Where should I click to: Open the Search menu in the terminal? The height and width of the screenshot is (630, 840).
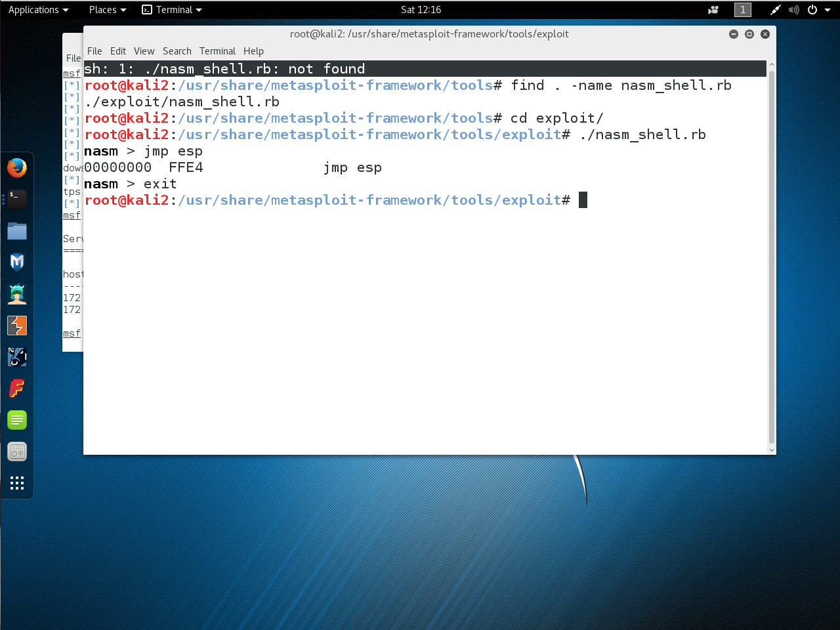(177, 51)
